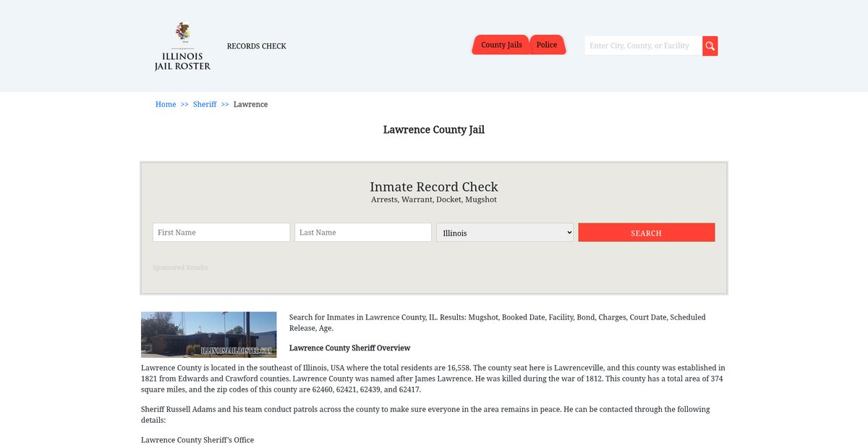Go to the Sheriff breadcrumb link
This screenshot has width=868, height=448.
pyautogui.click(x=205, y=104)
